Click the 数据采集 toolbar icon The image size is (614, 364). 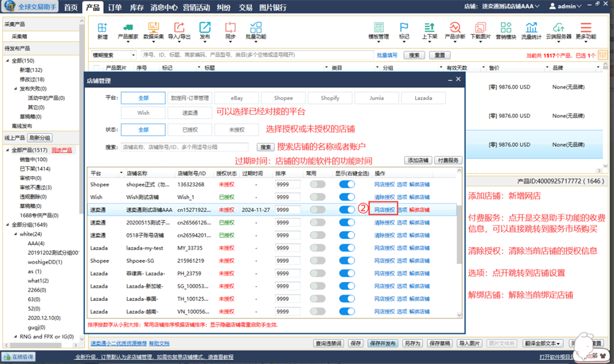click(153, 28)
